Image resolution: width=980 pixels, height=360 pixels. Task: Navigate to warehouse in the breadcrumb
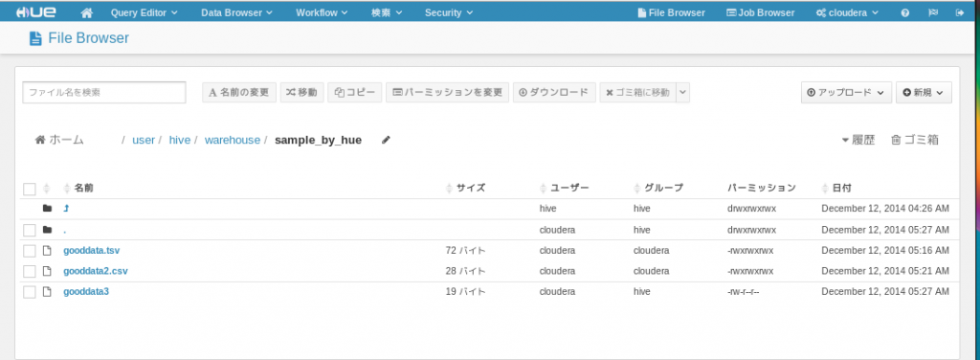pyautogui.click(x=232, y=140)
